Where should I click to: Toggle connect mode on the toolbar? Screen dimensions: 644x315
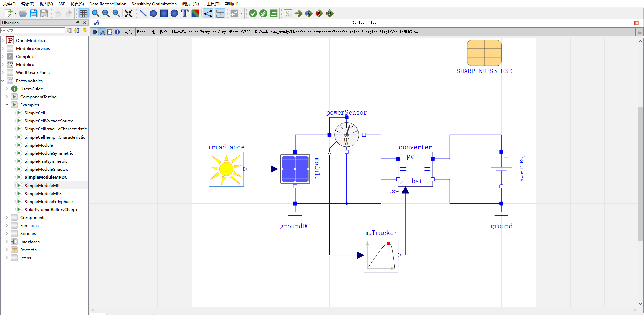pyautogui.click(x=208, y=13)
